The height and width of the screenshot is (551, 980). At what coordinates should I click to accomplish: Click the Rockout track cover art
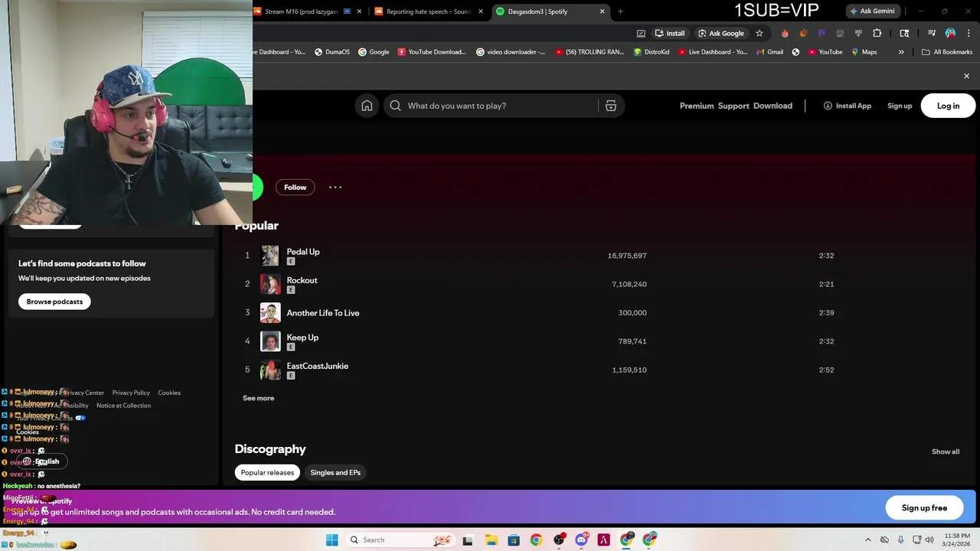click(270, 284)
